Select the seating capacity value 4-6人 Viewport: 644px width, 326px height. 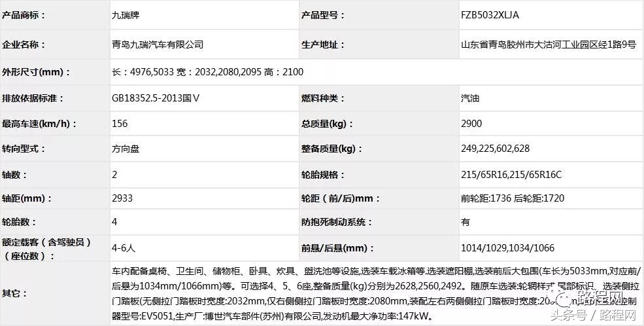click(x=124, y=248)
